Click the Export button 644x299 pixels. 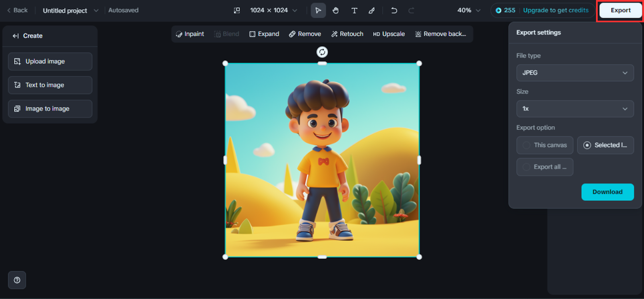click(x=620, y=10)
